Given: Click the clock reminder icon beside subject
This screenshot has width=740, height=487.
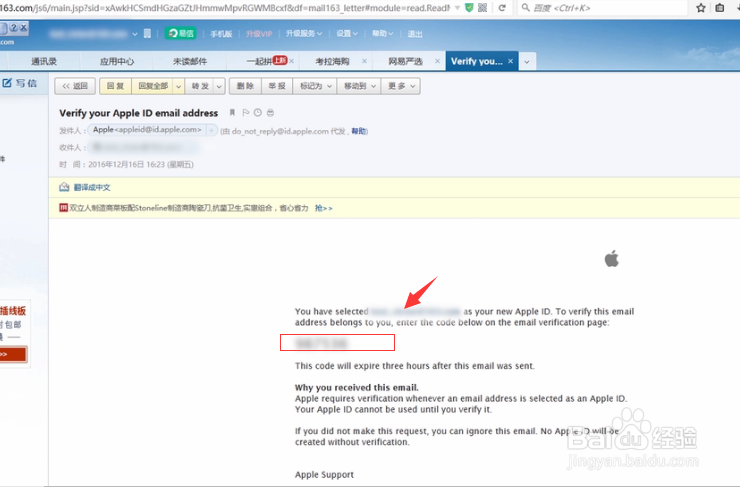Looking at the screenshot, I should [258, 112].
